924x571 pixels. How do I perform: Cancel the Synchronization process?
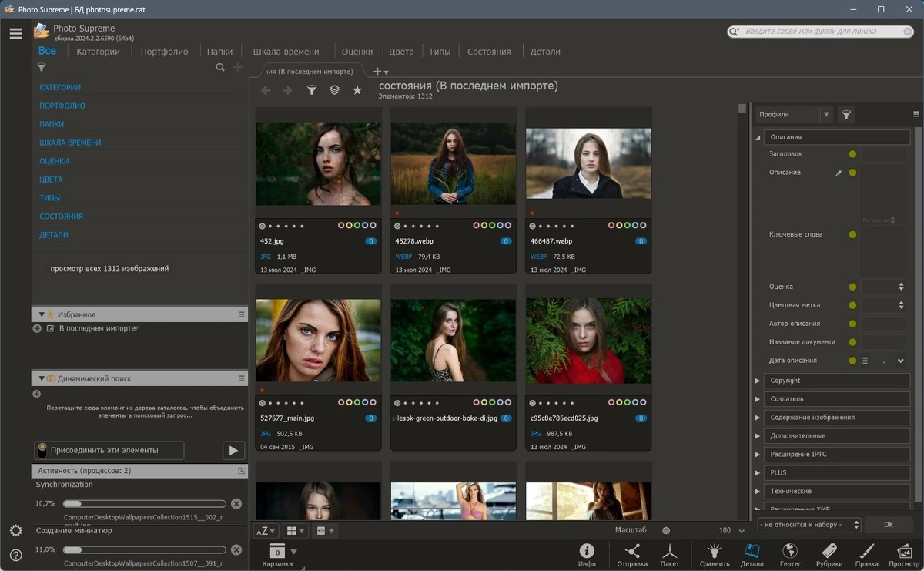tap(236, 503)
